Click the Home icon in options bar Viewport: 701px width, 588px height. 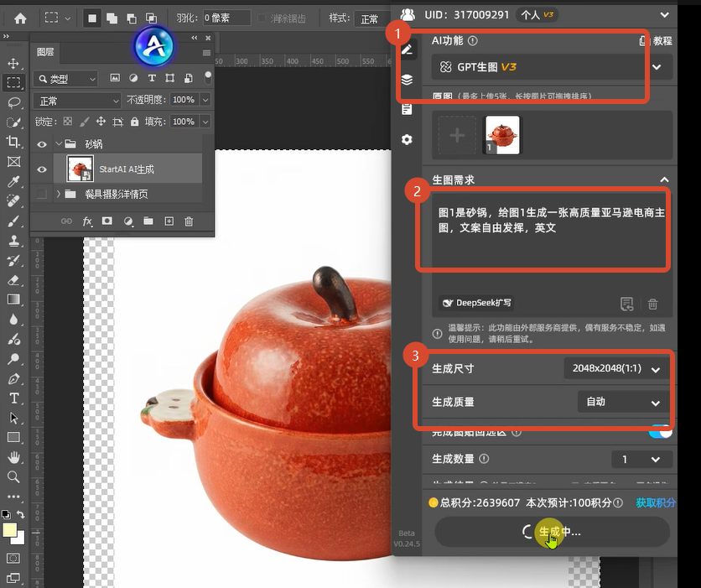[x=20, y=18]
